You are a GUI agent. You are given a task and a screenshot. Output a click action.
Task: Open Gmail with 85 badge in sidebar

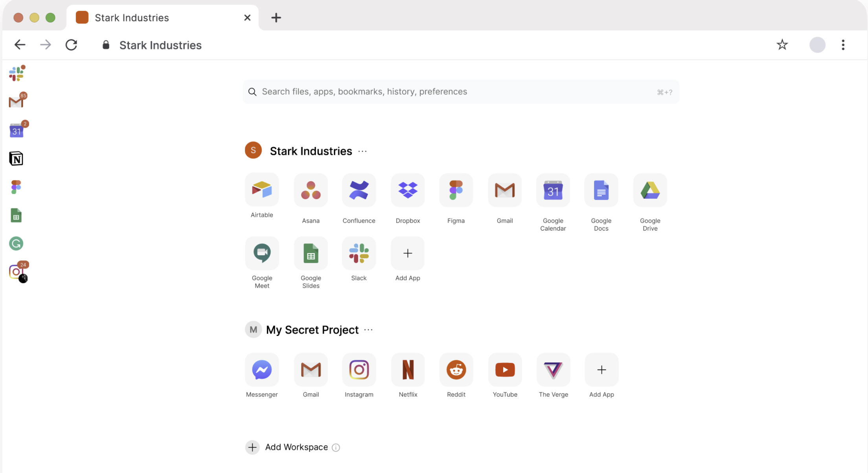pyautogui.click(x=17, y=101)
